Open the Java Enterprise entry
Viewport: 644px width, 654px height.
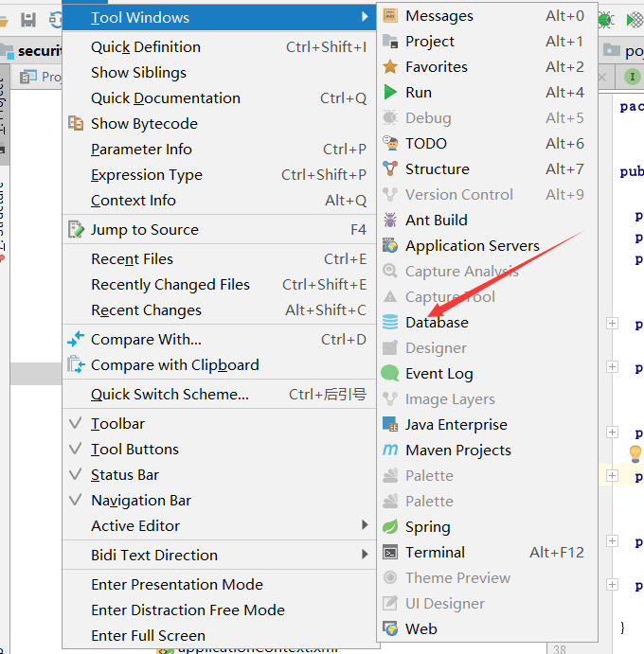pos(487,425)
